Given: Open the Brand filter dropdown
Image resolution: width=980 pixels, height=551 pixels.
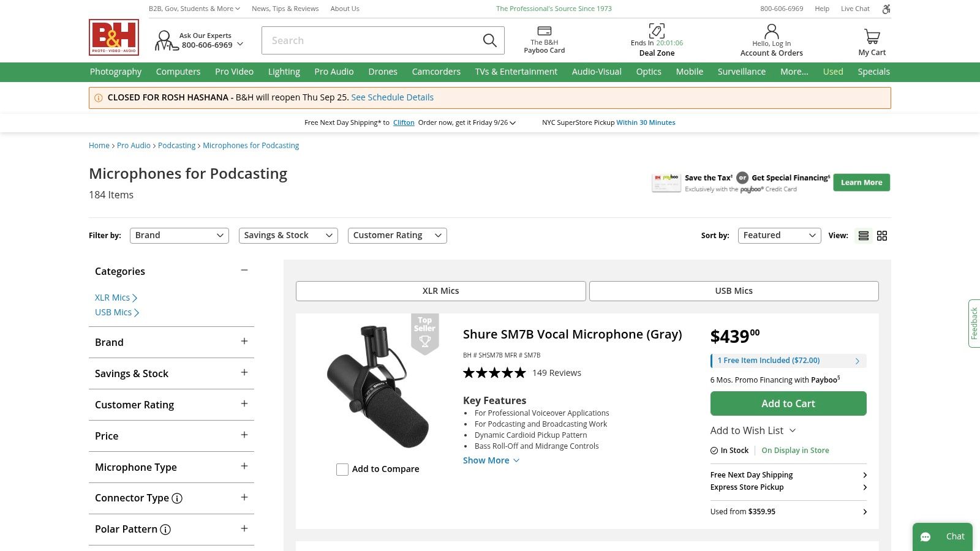Looking at the screenshot, I should 179,236.
